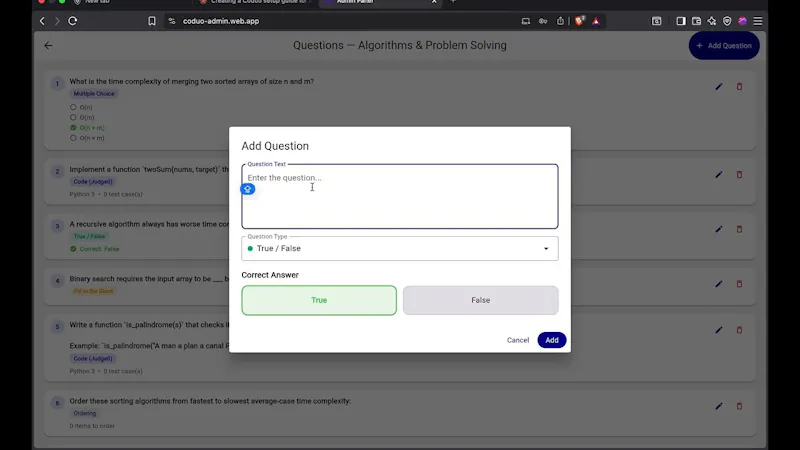Edit the binary search question pencil icon
The width and height of the screenshot is (800, 450).
(x=719, y=284)
